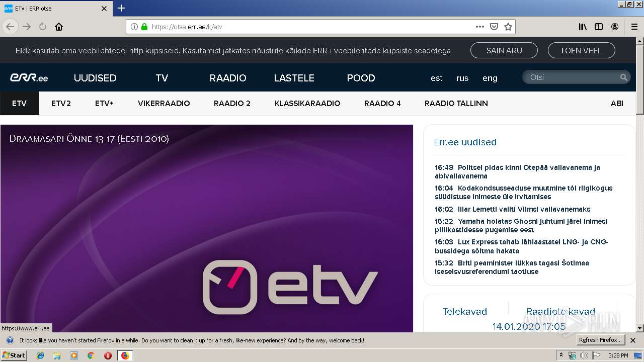Switch language to rus
This screenshot has height=362, width=644.
462,78
